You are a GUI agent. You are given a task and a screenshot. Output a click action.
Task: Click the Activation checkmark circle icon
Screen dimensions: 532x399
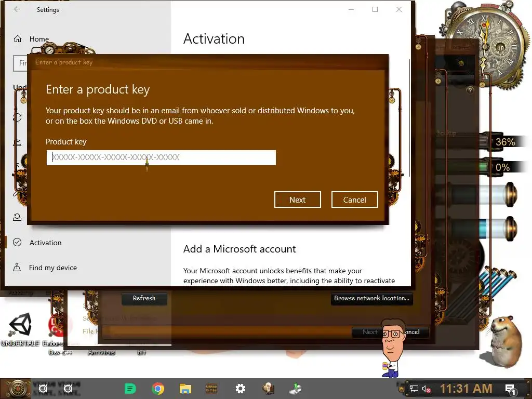click(x=17, y=242)
